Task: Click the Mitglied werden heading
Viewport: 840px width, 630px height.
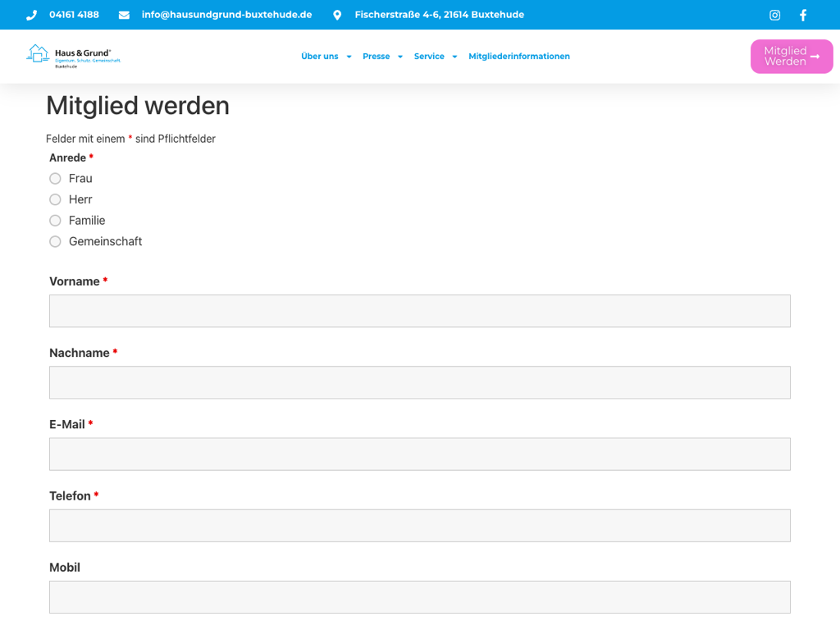Action: point(138,106)
